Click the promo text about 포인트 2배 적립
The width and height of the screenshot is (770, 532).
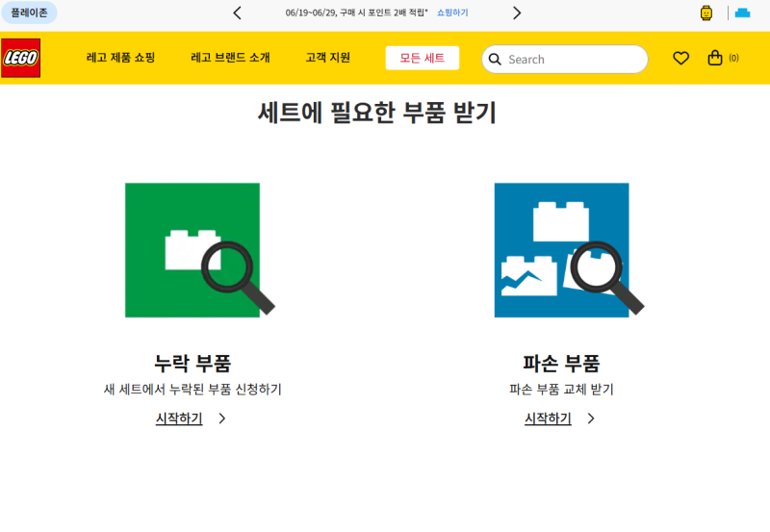click(356, 13)
